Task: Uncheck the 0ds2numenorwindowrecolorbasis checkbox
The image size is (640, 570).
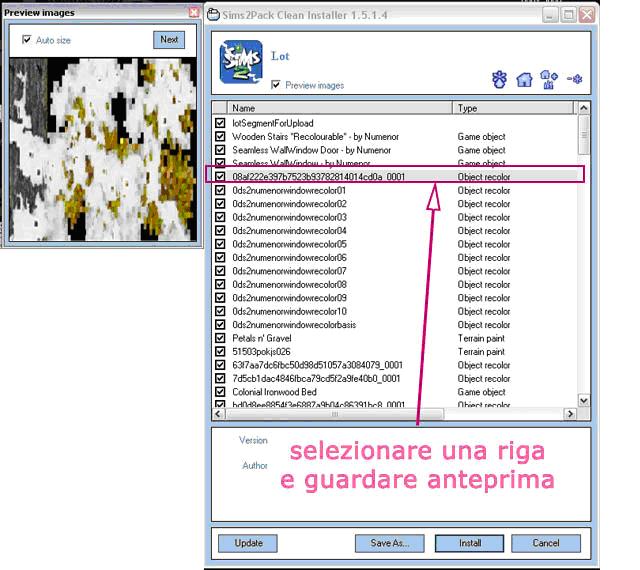Action: tap(220, 325)
